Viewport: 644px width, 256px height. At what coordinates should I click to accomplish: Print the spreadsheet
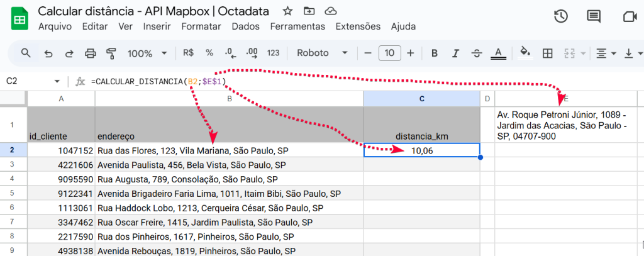[x=91, y=53]
